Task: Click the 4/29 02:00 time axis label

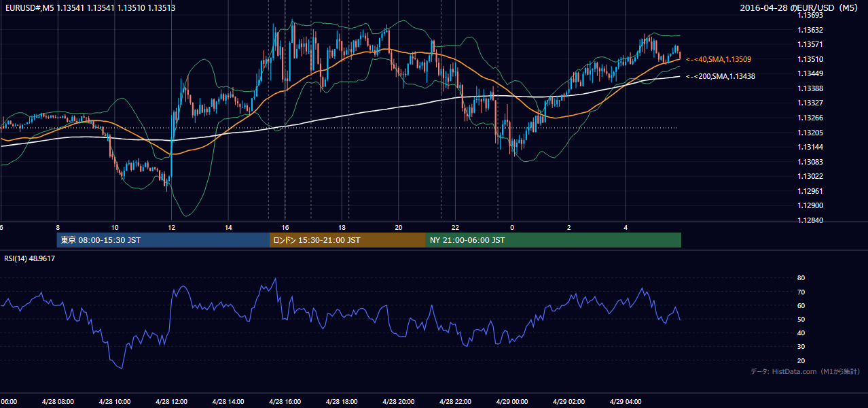Action: pos(568,401)
